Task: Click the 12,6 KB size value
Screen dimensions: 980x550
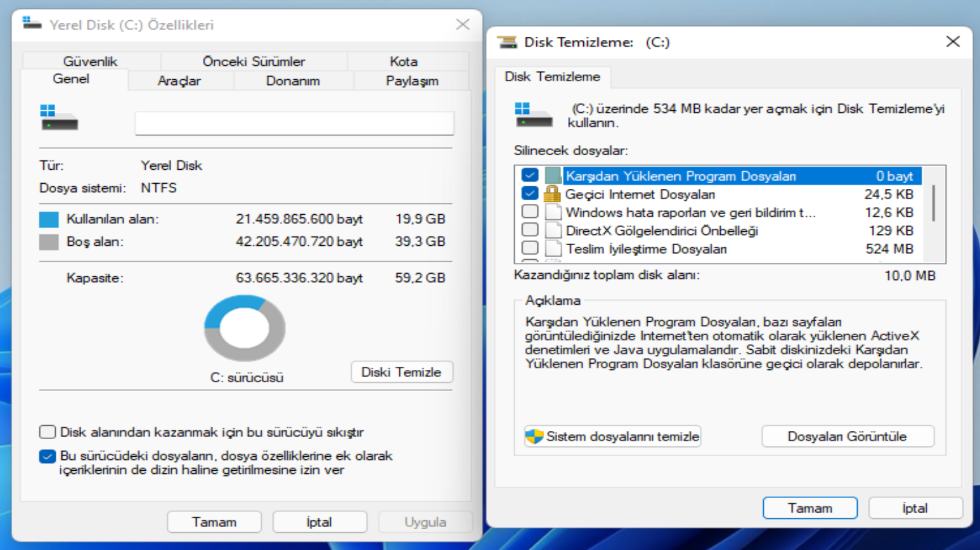Action: tap(889, 212)
